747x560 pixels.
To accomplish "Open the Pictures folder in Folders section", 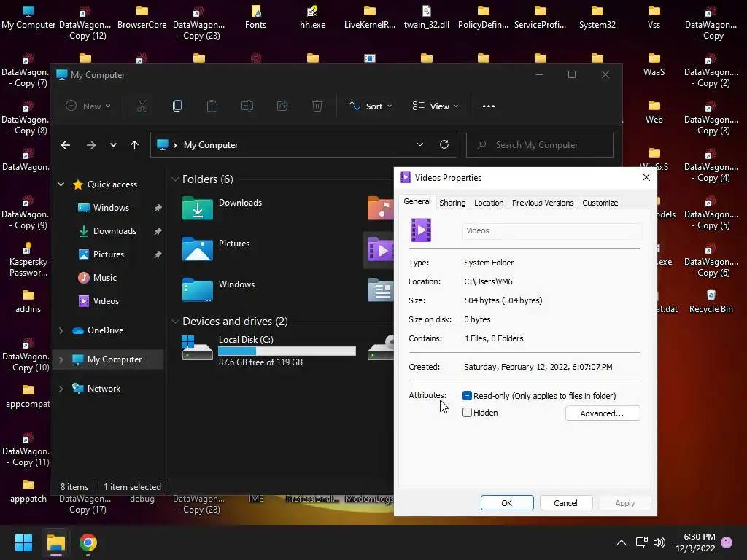I will 197,249.
